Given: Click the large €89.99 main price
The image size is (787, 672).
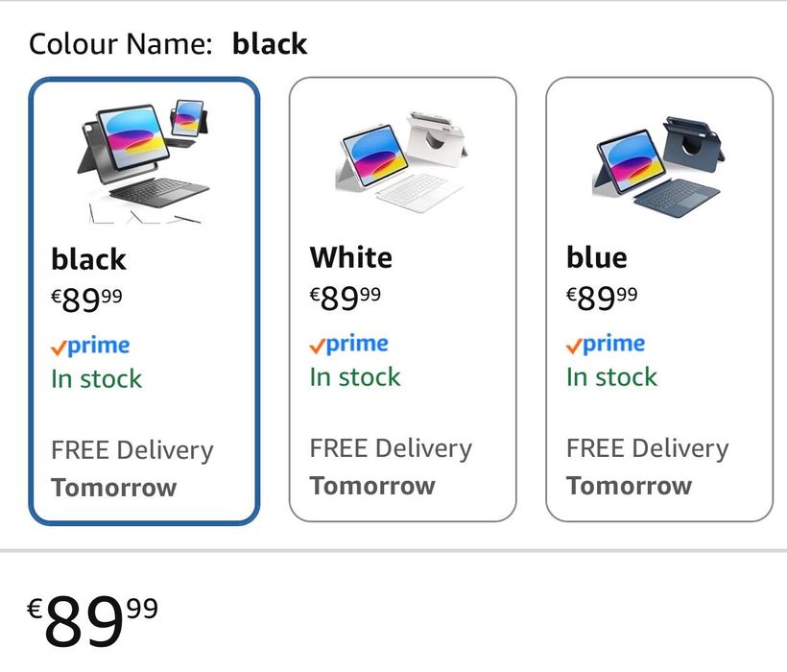Looking at the screenshot, I should coord(92,620).
